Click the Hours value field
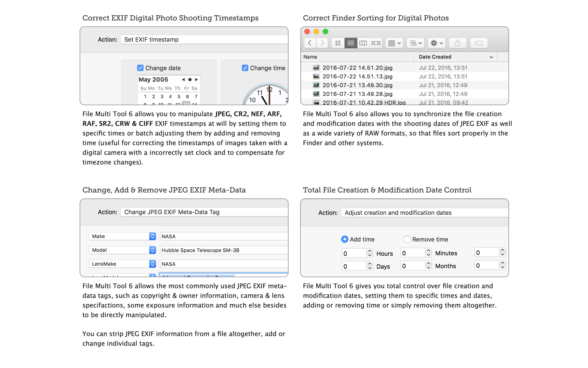588x368 pixels. pyautogui.click(x=354, y=253)
